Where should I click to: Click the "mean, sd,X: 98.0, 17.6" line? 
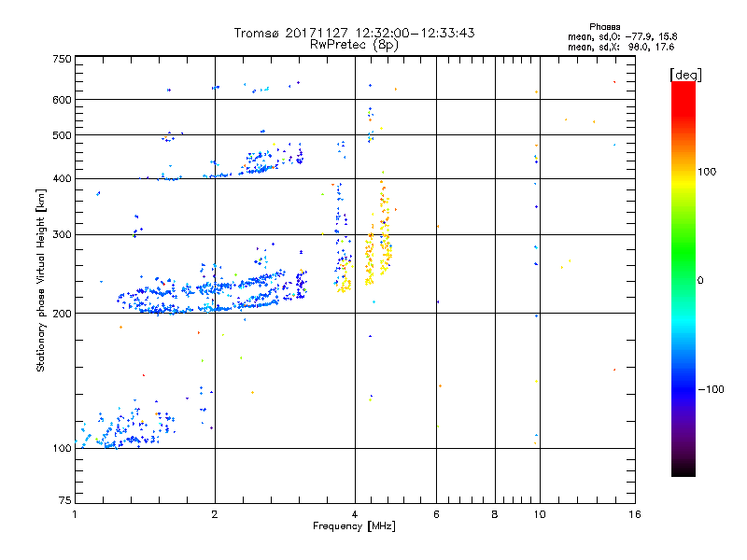(621, 47)
